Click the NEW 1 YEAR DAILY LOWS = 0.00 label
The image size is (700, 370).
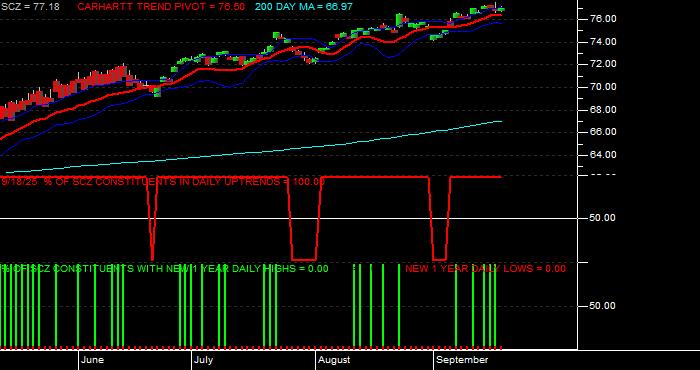coord(485,268)
